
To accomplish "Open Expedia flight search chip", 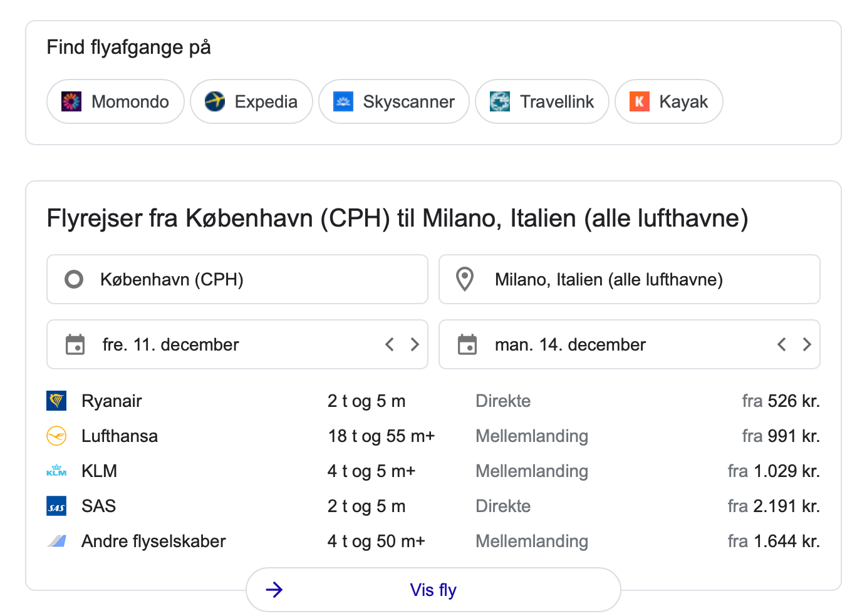I will [251, 101].
